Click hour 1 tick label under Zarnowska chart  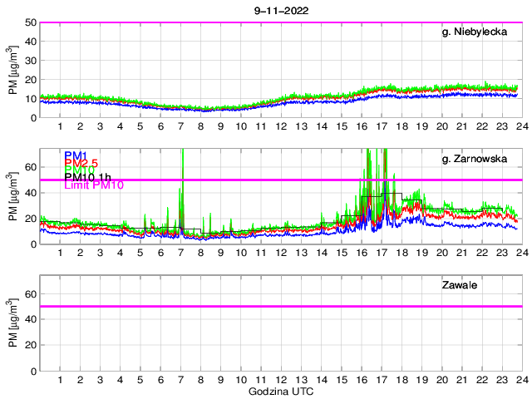[x=61, y=253]
